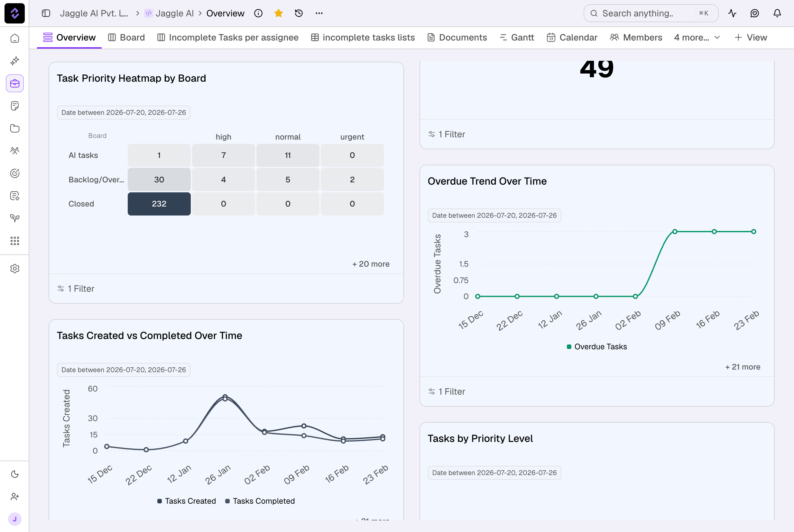The height and width of the screenshot is (532, 794).
Task: Expand the 4 more views dropdown
Action: pos(697,37)
